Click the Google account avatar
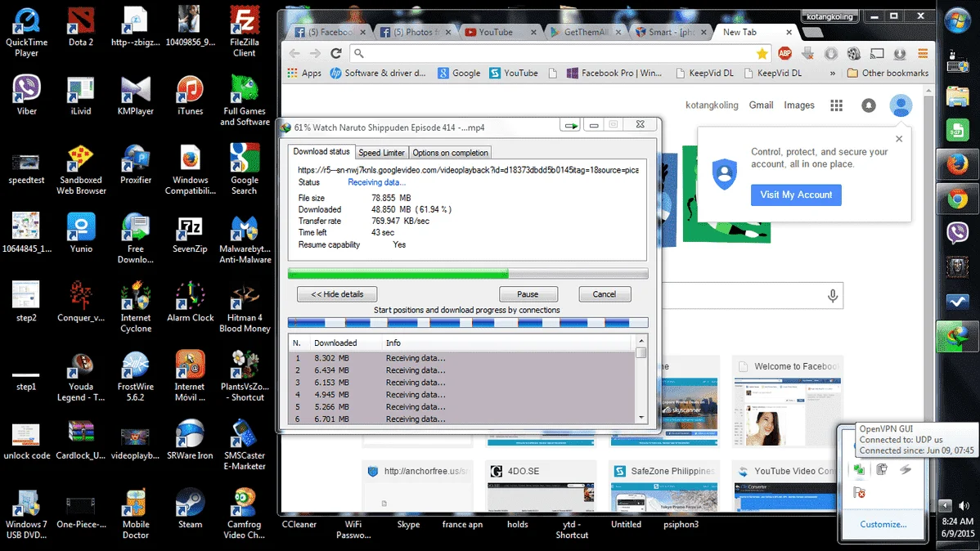980x551 pixels. (901, 105)
